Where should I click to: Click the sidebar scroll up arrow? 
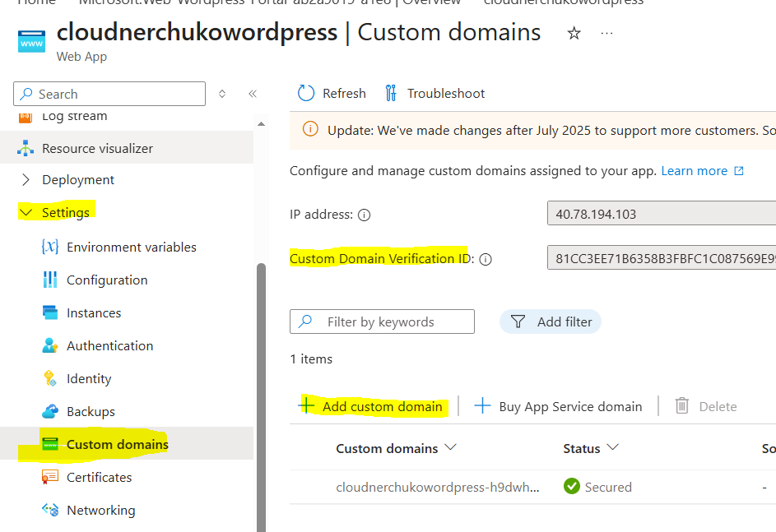click(x=262, y=124)
